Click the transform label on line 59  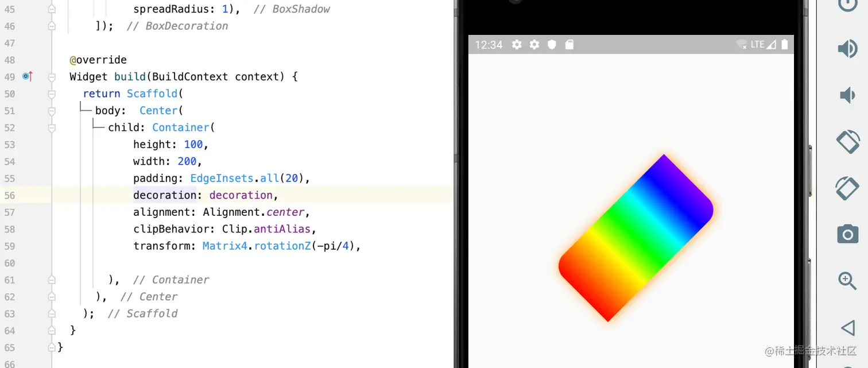(165, 246)
